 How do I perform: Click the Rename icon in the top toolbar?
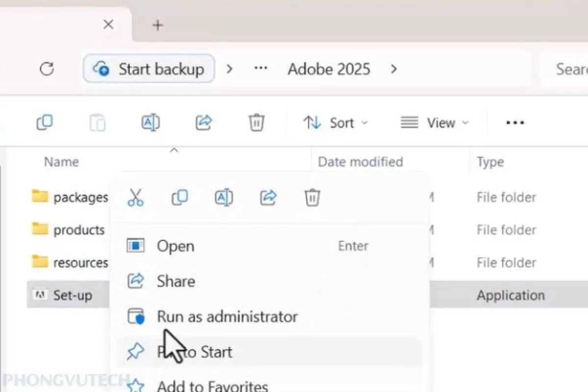[x=150, y=122]
